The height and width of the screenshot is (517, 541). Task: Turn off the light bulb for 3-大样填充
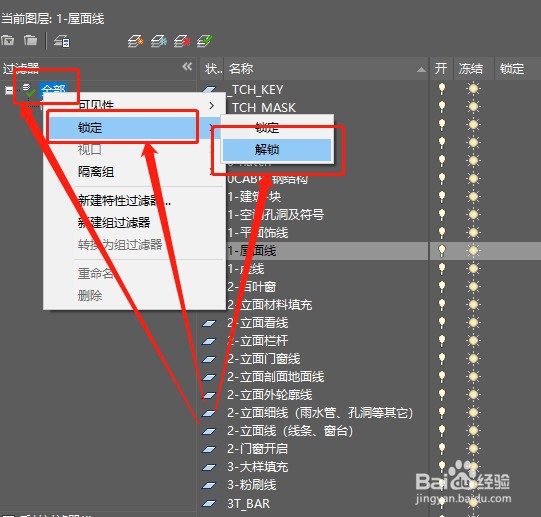[442, 466]
